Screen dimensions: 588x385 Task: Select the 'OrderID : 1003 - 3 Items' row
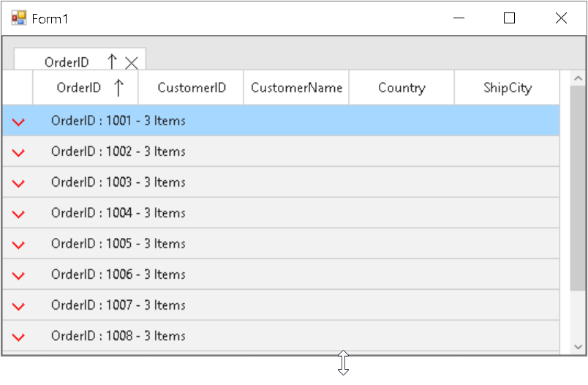click(x=281, y=182)
